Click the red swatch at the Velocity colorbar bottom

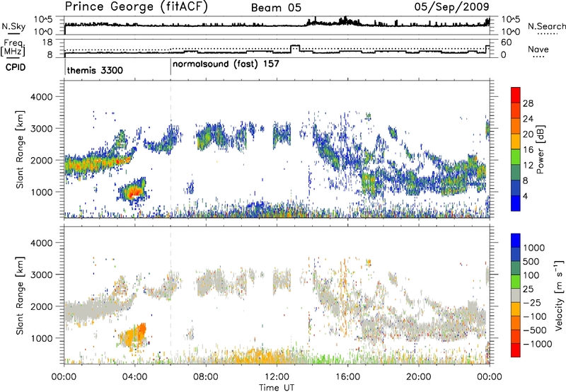516,350
